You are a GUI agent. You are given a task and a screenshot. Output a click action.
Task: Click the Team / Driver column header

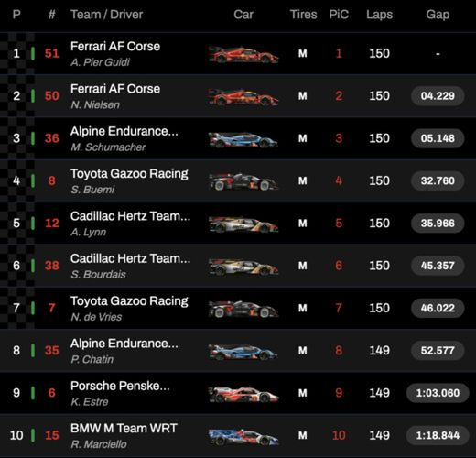[106, 15]
